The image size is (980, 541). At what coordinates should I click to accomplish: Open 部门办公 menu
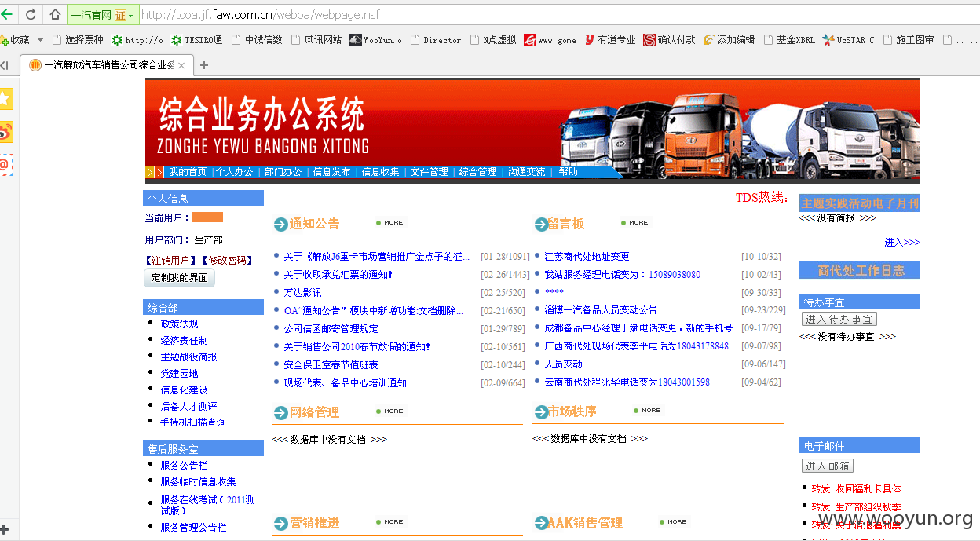coord(283,172)
